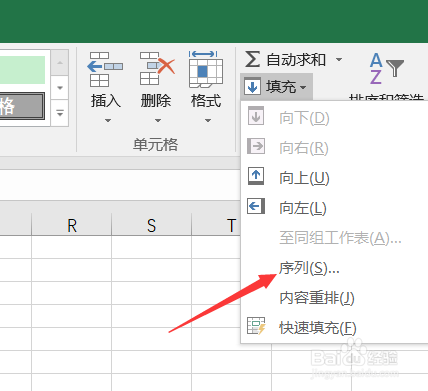Expand the cell styles gallery
This screenshot has width=428, height=391.
pyautogui.click(x=60, y=113)
